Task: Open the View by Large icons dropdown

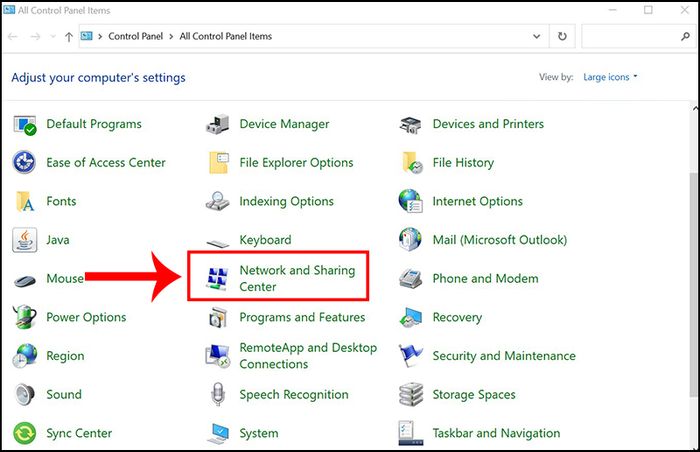Action: click(x=610, y=77)
